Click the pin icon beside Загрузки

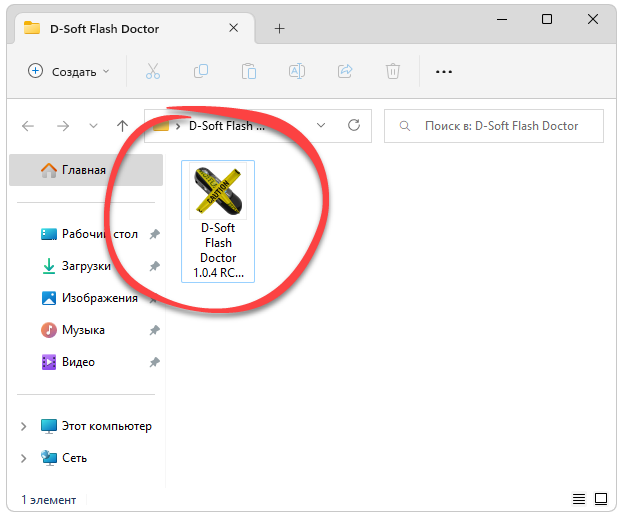(x=154, y=266)
